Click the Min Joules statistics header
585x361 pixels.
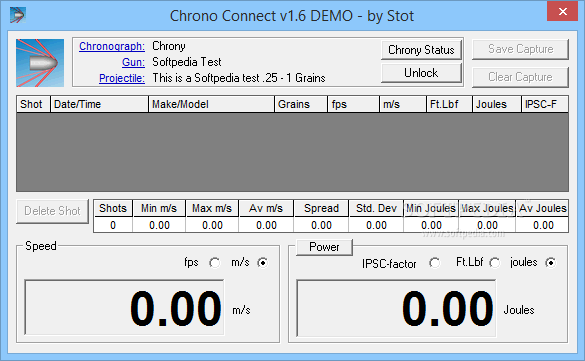click(431, 208)
